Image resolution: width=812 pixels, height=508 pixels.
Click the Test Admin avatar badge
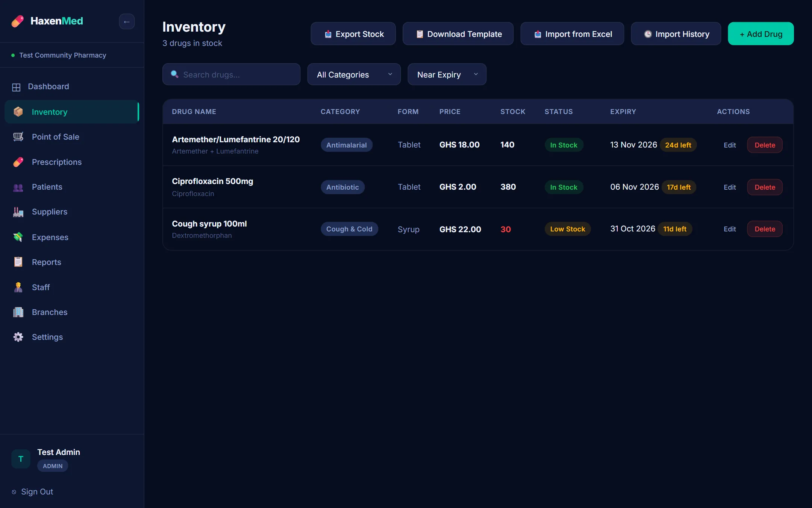(x=21, y=459)
